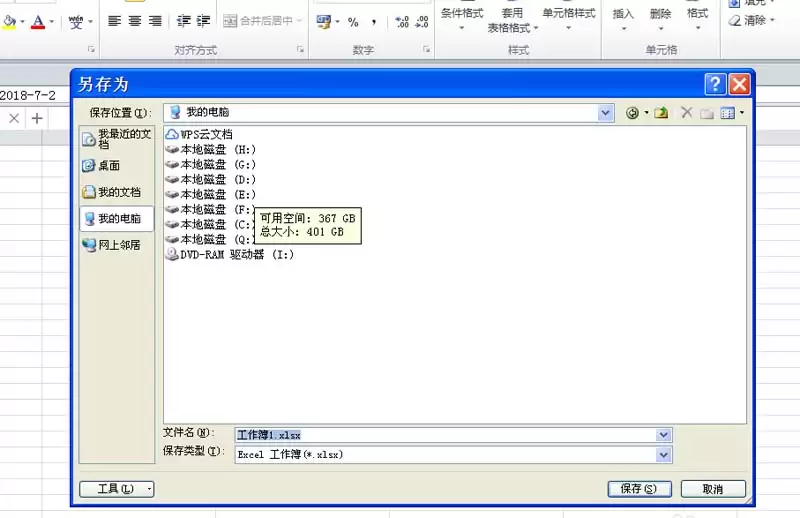Screen dimensions: 800x518
Task: Click the percent style icon
Action: click(353, 22)
